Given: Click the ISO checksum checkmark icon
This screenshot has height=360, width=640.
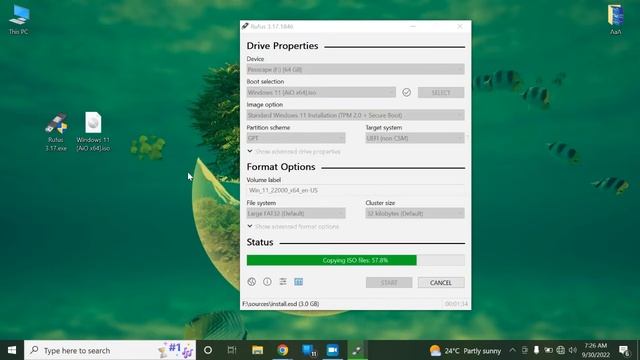Looking at the screenshot, I should click(x=406, y=92).
